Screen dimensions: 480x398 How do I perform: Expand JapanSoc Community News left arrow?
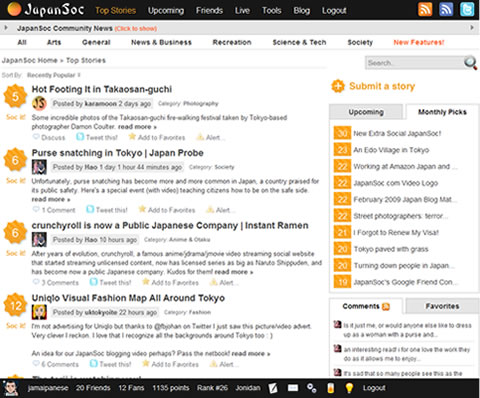[x=6, y=28]
